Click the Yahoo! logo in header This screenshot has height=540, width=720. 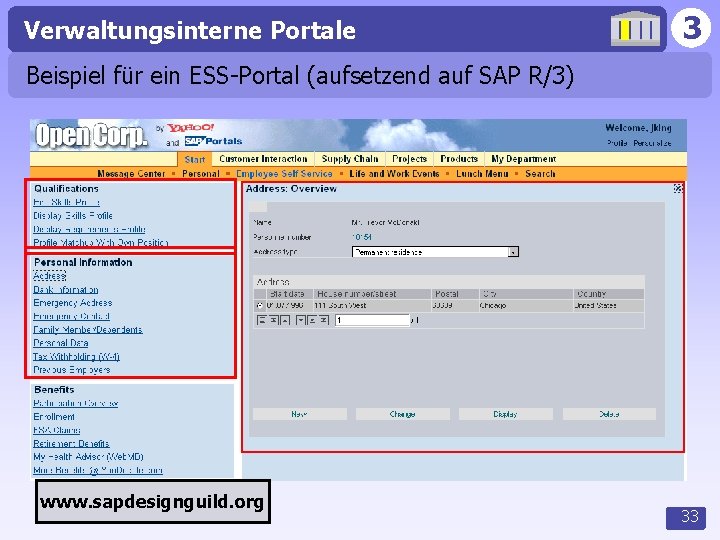point(190,128)
